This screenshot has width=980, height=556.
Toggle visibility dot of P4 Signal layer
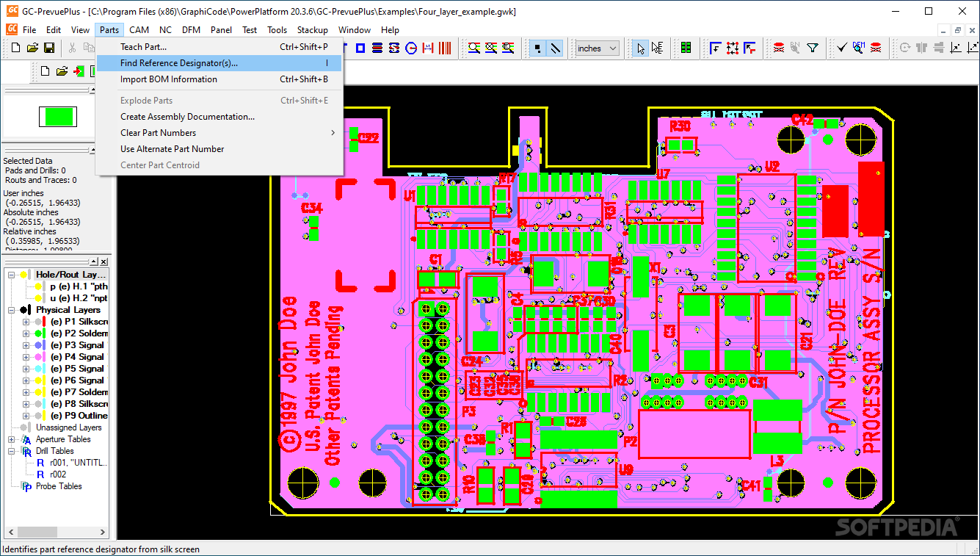click(x=38, y=357)
